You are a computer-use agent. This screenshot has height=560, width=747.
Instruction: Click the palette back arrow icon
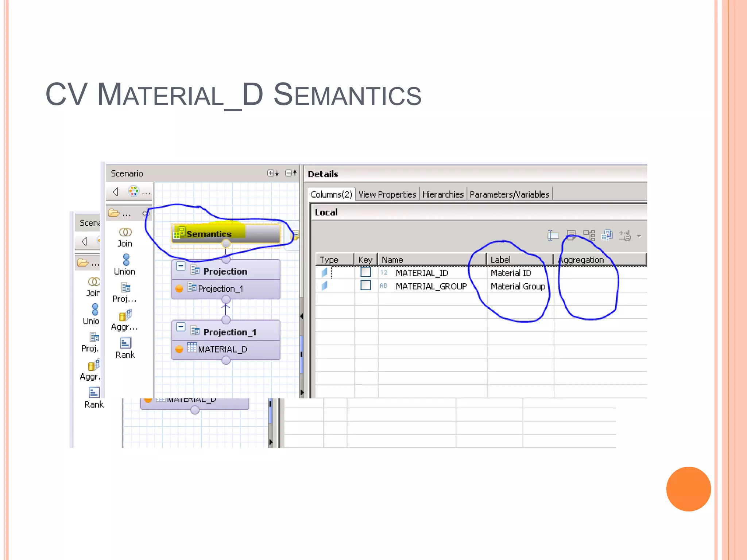click(116, 191)
